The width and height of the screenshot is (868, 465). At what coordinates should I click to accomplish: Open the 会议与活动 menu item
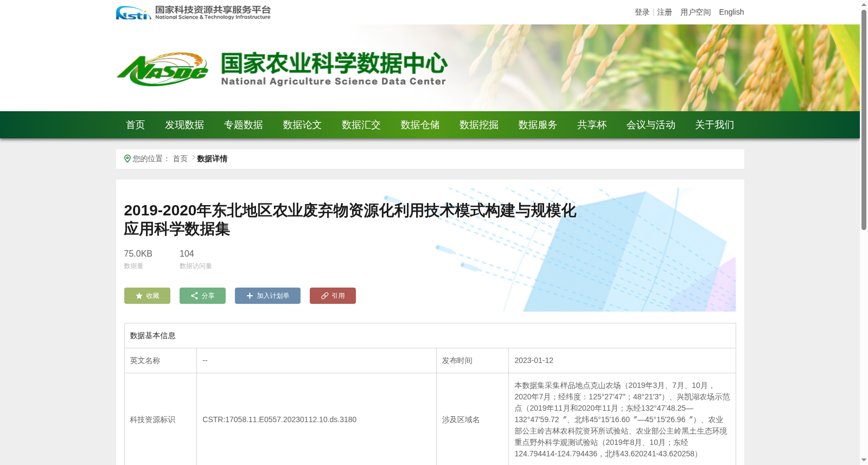[651, 125]
